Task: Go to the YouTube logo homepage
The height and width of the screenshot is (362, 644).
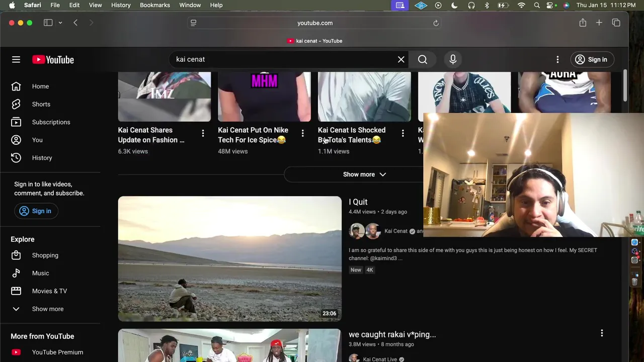Action: coord(53,59)
